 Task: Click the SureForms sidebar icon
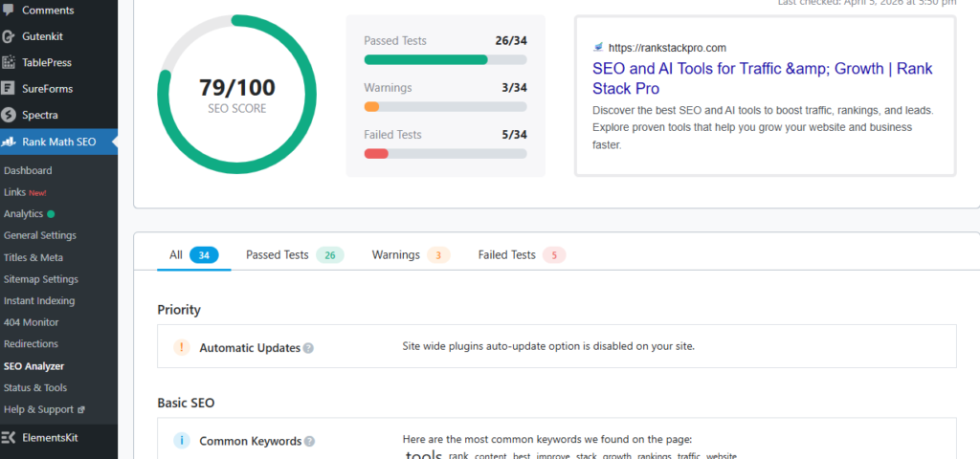8,89
